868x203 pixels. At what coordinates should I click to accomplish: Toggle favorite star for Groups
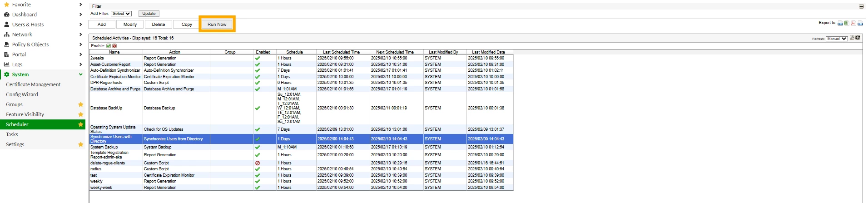[81, 104]
